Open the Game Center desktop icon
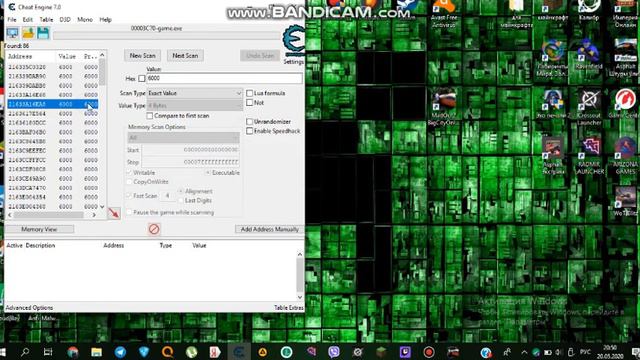 tap(625, 104)
